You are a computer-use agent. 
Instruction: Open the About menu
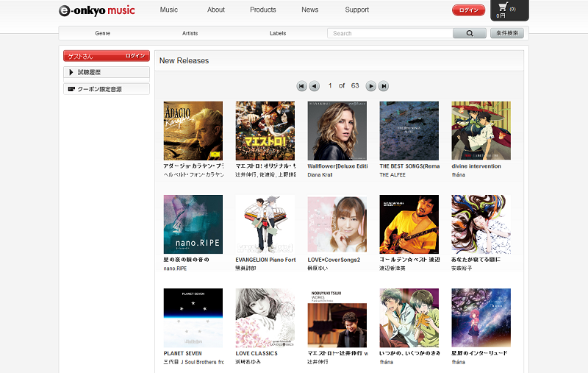(216, 10)
